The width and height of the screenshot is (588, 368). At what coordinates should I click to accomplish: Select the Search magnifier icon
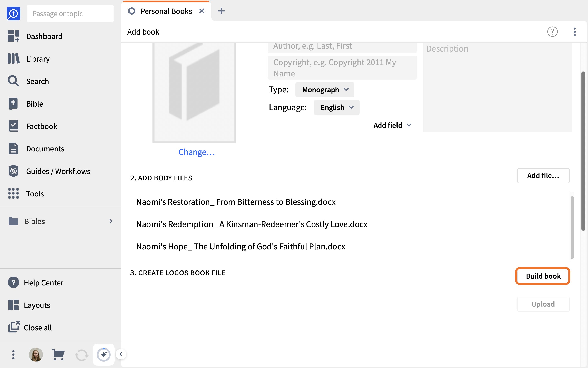pyautogui.click(x=13, y=81)
